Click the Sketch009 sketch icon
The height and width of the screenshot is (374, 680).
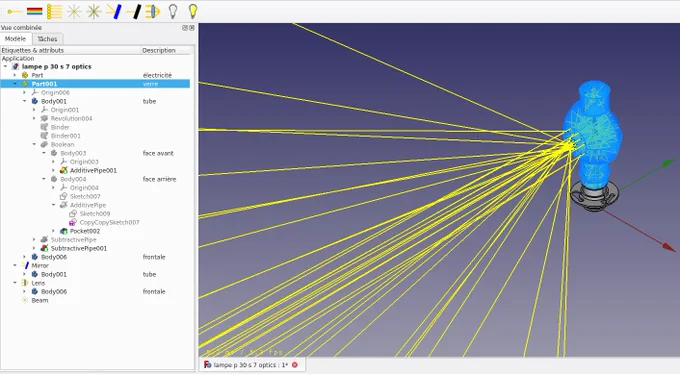73,213
